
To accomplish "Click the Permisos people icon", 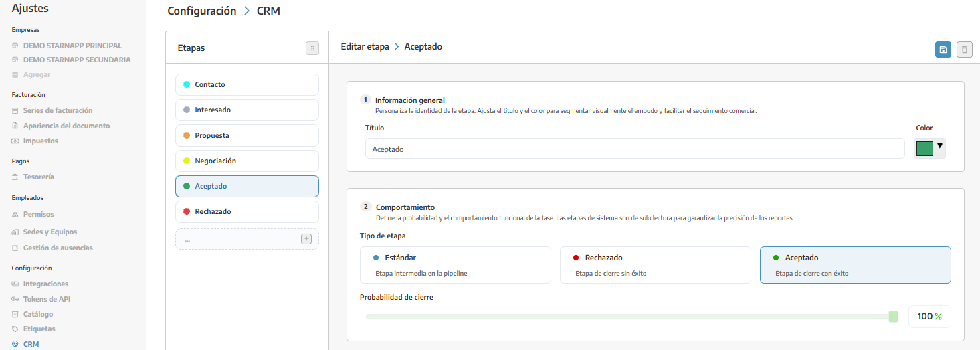I will pos(15,215).
